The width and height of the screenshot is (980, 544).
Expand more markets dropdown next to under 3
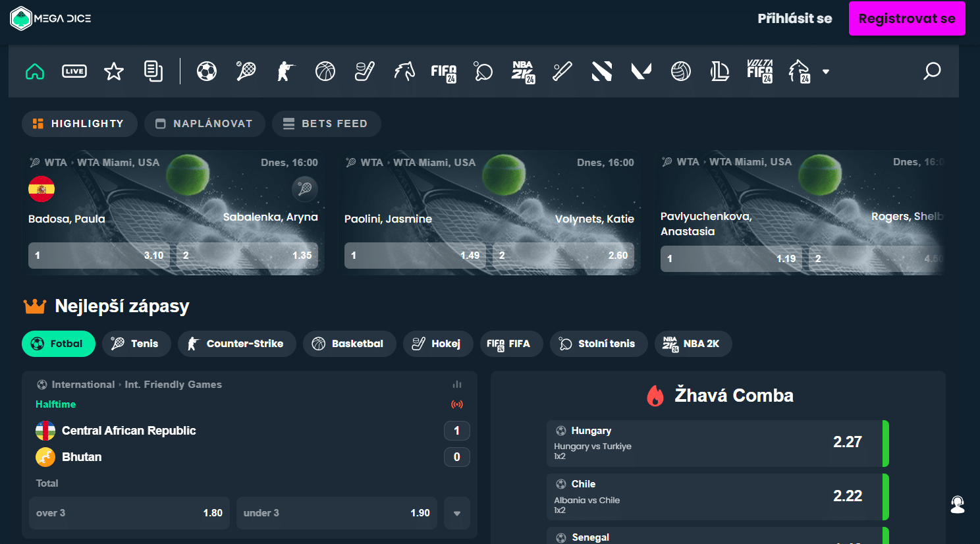[x=457, y=513]
